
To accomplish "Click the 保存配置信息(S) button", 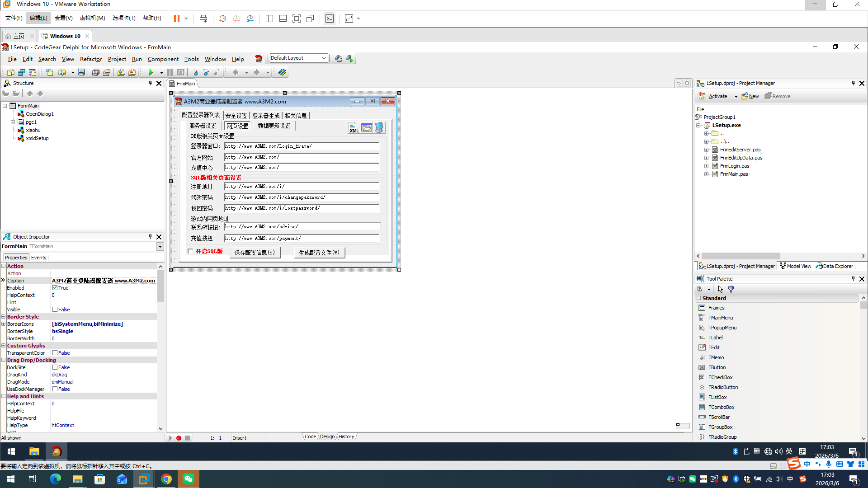I will 255,253.
